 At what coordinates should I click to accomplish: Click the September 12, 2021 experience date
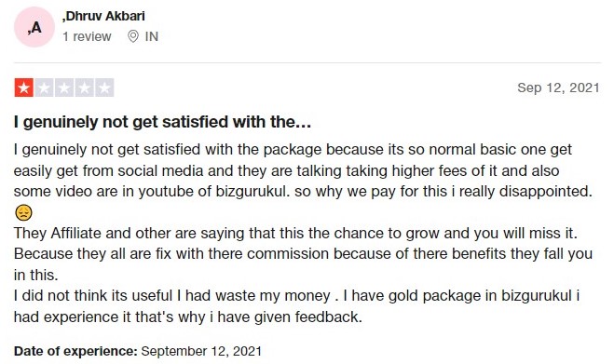pyautogui.click(x=201, y=351)
